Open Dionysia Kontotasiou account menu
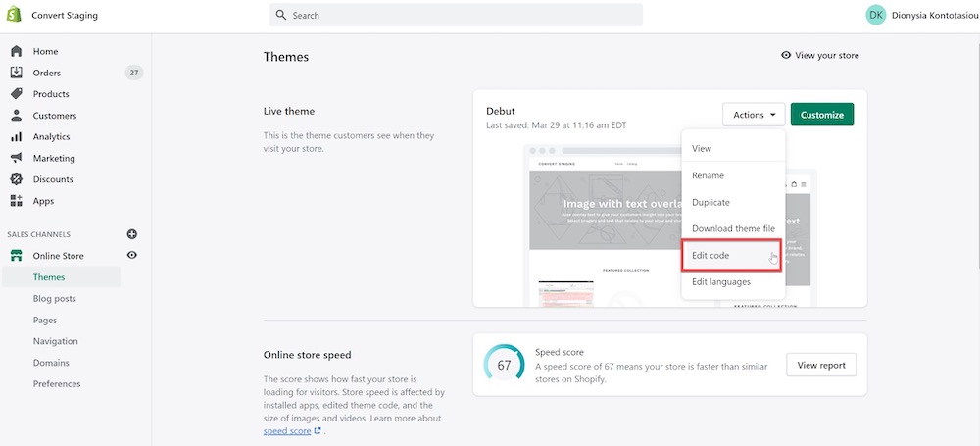 [922, 15]
